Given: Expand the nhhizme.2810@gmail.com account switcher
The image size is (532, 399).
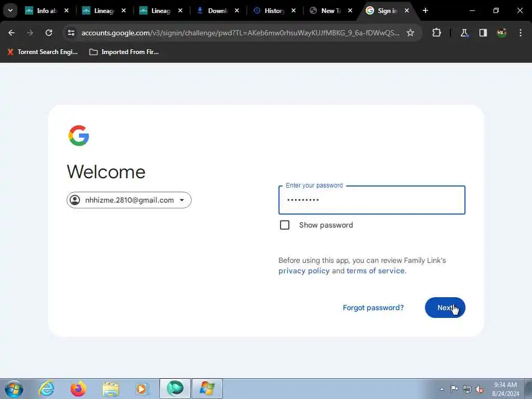Looking at the screenshot, I should (129, 200).
